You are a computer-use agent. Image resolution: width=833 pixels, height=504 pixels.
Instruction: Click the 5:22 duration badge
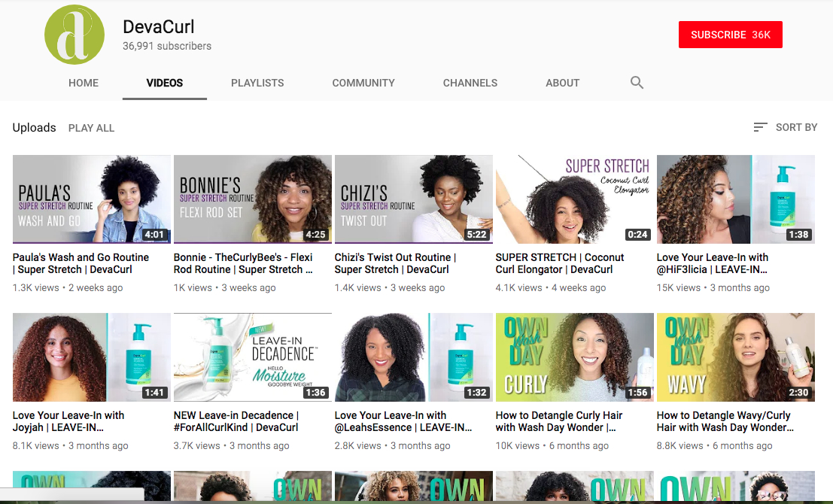pos(476,234)
